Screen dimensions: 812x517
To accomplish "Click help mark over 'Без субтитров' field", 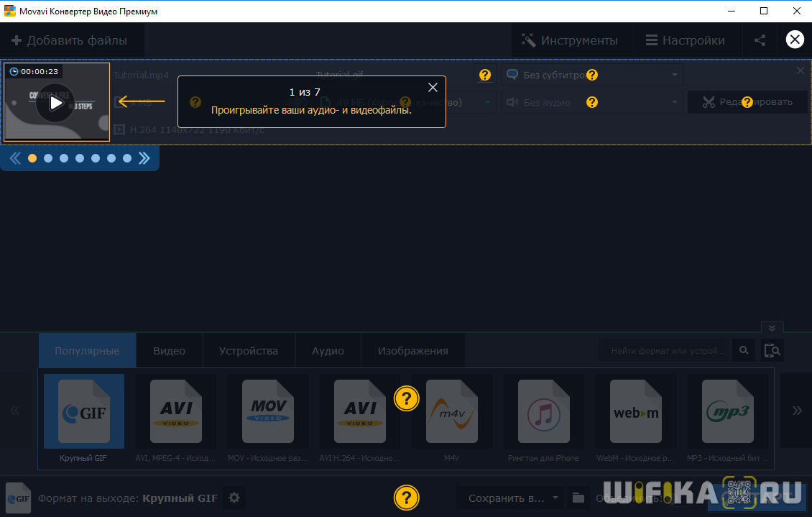I will 592,75.
